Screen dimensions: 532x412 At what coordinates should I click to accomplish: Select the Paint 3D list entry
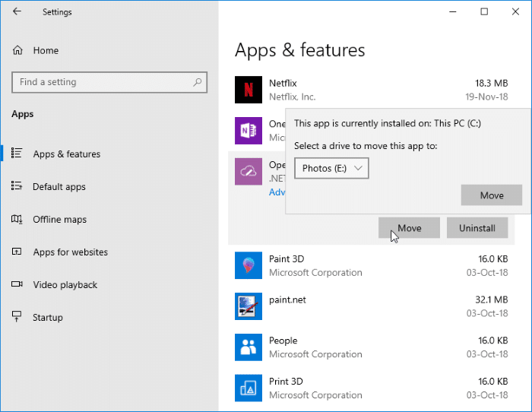371,265
